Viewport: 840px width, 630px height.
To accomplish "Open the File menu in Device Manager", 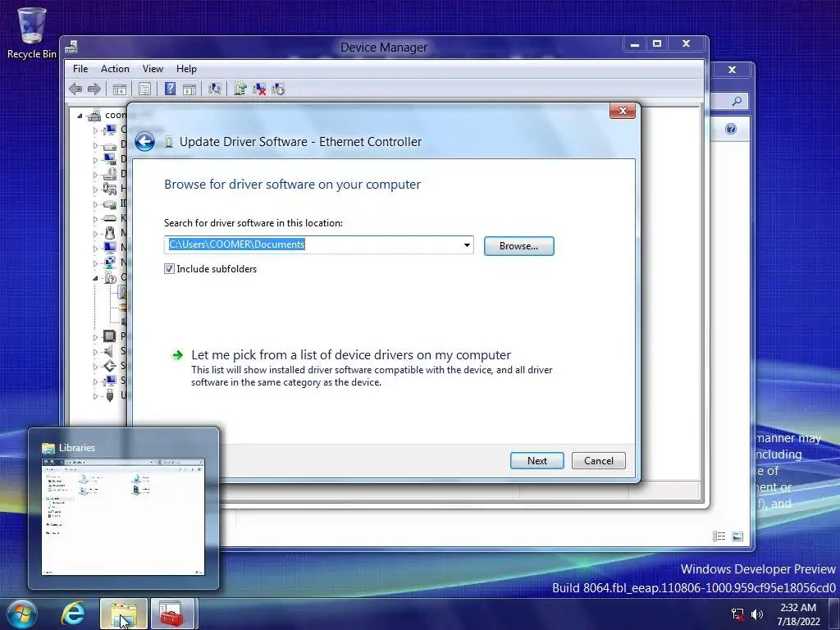I will 80,69.
